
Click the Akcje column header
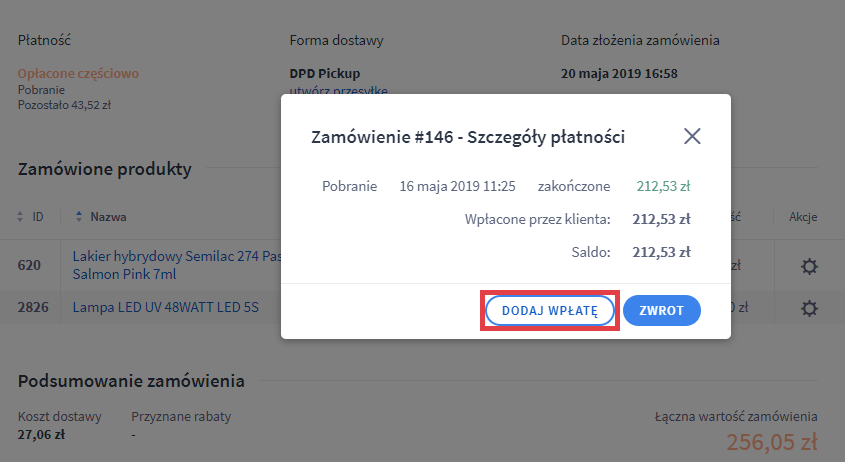[804, 217]
